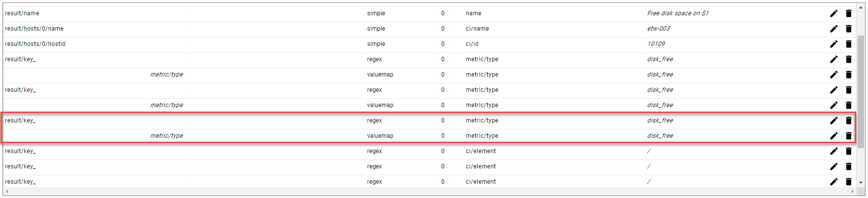Delete the result/name mapping row
The image size is (868, 198).
[x=849, y=13]
